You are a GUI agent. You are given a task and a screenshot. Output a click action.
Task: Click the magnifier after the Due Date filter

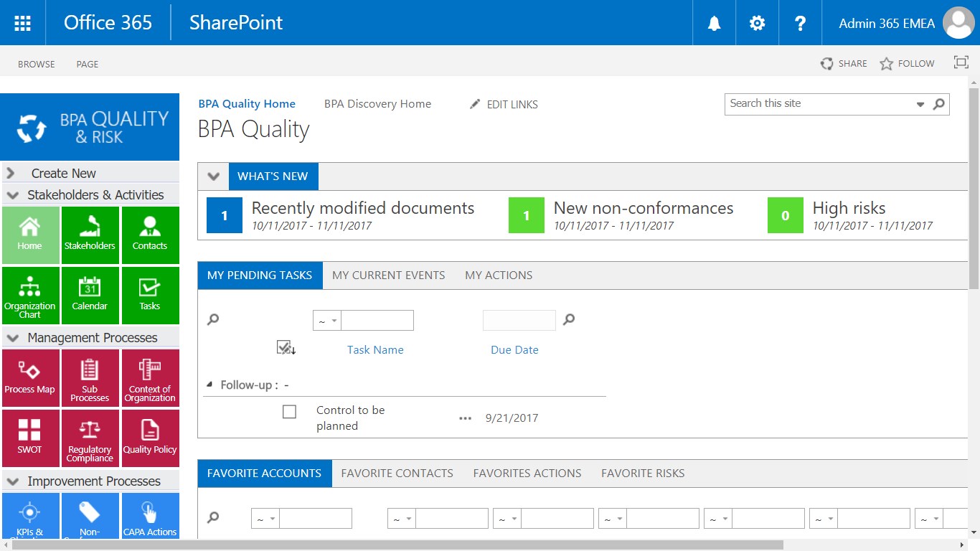click(569, 320)
